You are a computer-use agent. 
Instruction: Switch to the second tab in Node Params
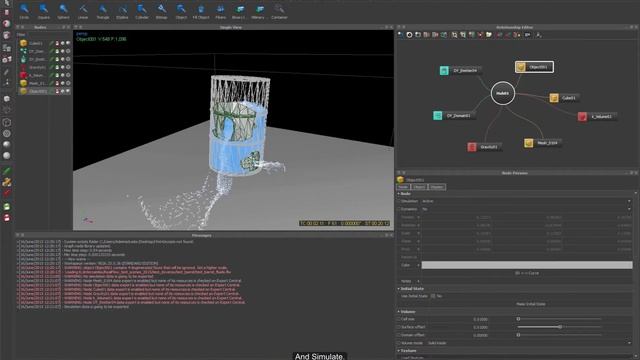(x=419, y=187)
